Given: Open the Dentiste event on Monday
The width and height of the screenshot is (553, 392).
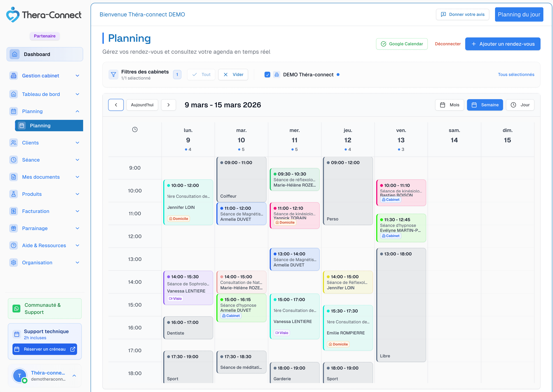Looking at the screenshot, I should (188, 328).
